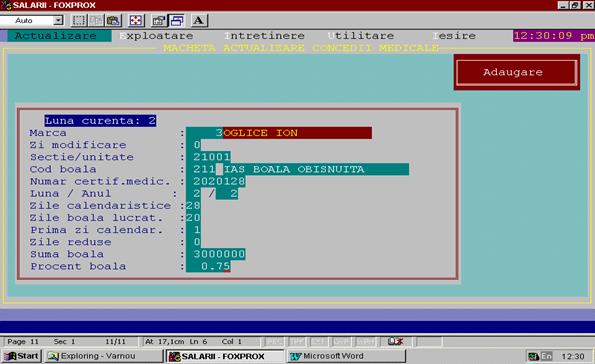Open the Font settings A icon
The width and height of the screenshot is (595, 364).
[x=199, y=20]
